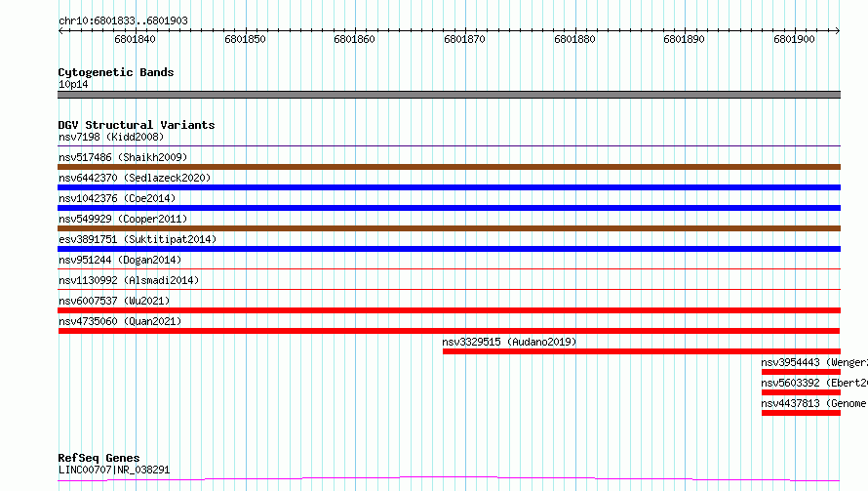868x491 pixels.
Task: Click chr10:6801833..6801903 position label
Action: point(123,20)
